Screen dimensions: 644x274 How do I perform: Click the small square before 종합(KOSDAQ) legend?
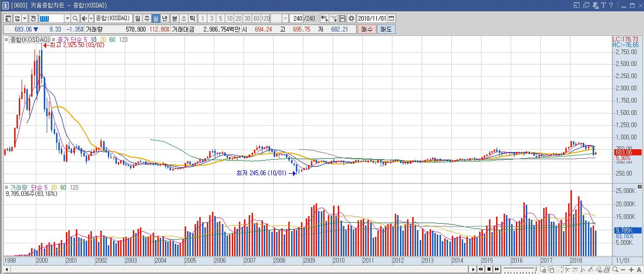pyautogui.click(x=7, y=39)
